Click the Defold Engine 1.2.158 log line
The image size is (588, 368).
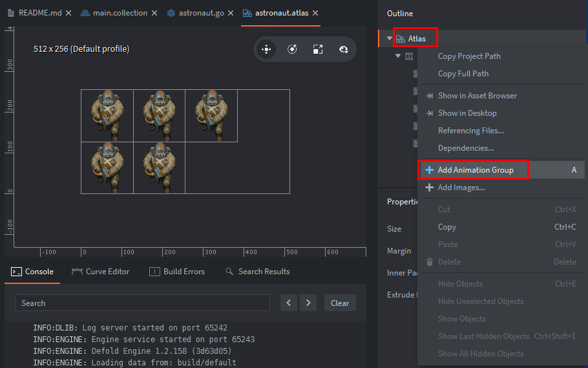coord(132,351)
